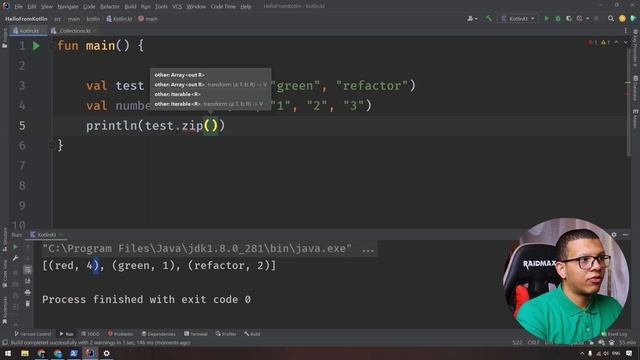640x360 pixels.
Task: Open the first Chrome icon in the taskbar
Action: (41, 353)
